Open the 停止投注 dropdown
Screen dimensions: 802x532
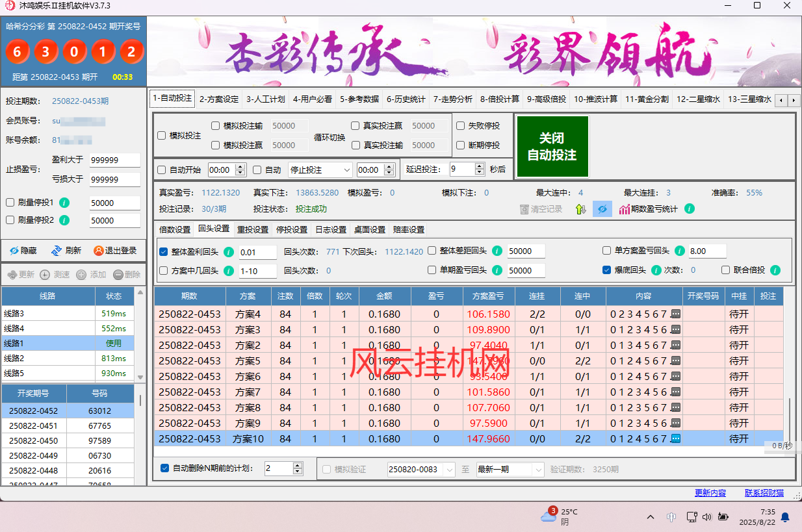click(320, 170)
